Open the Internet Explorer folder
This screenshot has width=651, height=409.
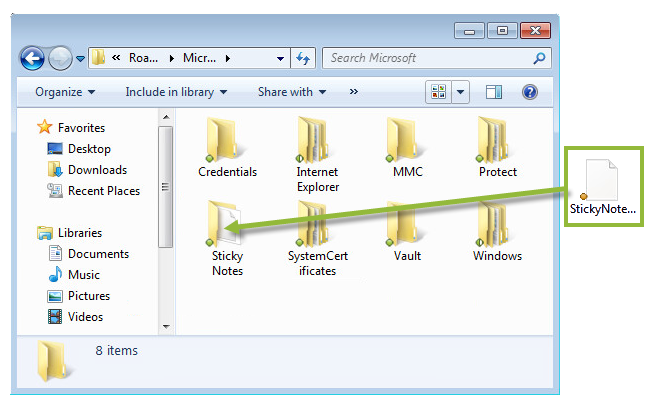(x=317, y=142)
